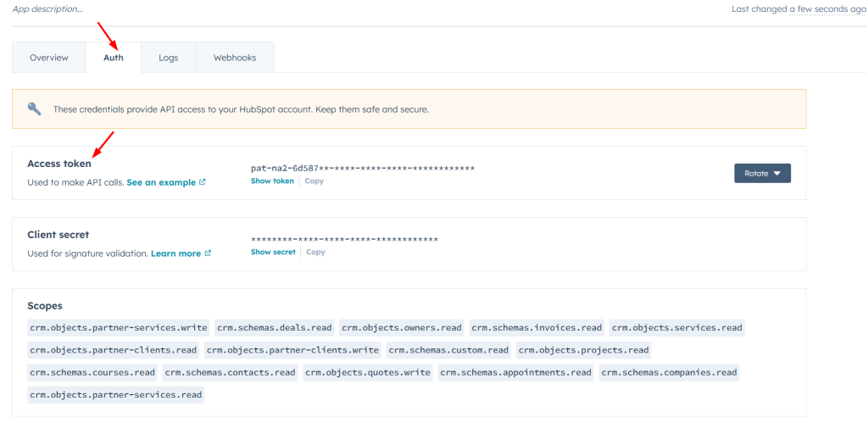
Task: Copy the client secret
Action: 315,252
